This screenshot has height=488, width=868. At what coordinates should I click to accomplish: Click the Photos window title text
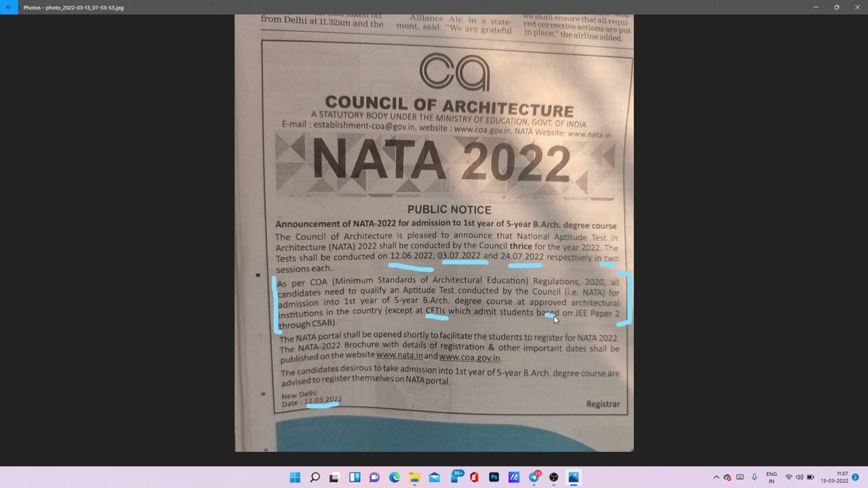[x=73, y=7]
